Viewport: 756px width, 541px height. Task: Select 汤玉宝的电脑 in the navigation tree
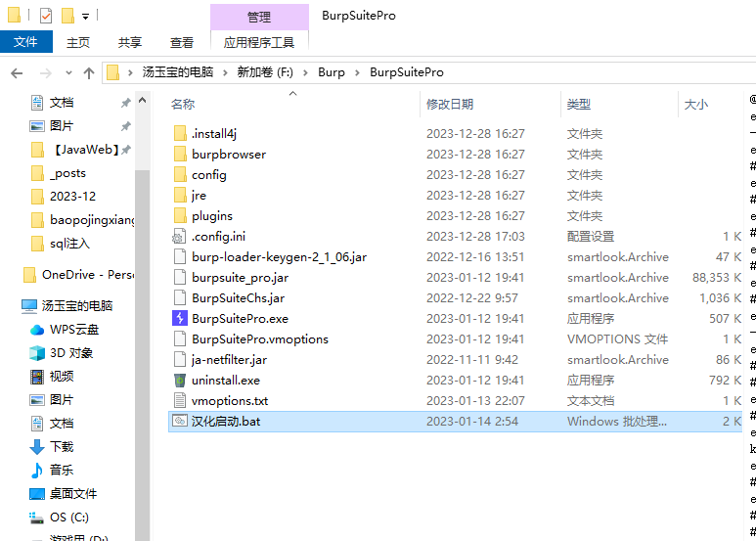click(67, 305)
